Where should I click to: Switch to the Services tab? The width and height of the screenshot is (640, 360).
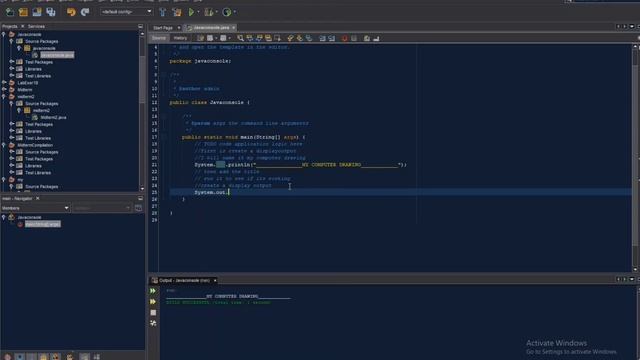point(36,27)
